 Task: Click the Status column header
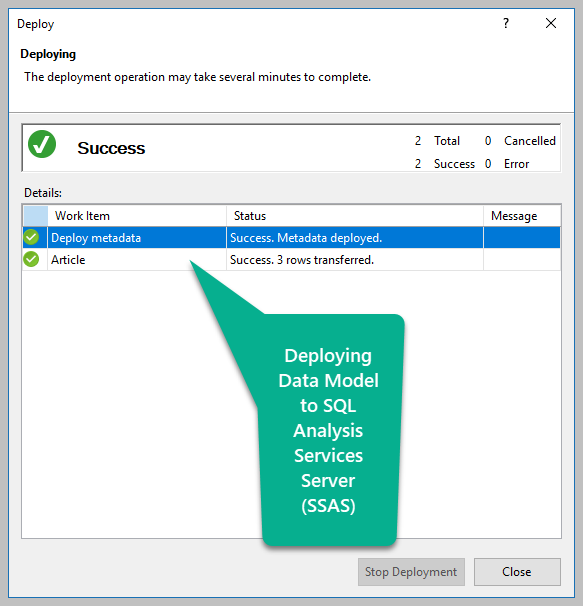click(355, 216)
